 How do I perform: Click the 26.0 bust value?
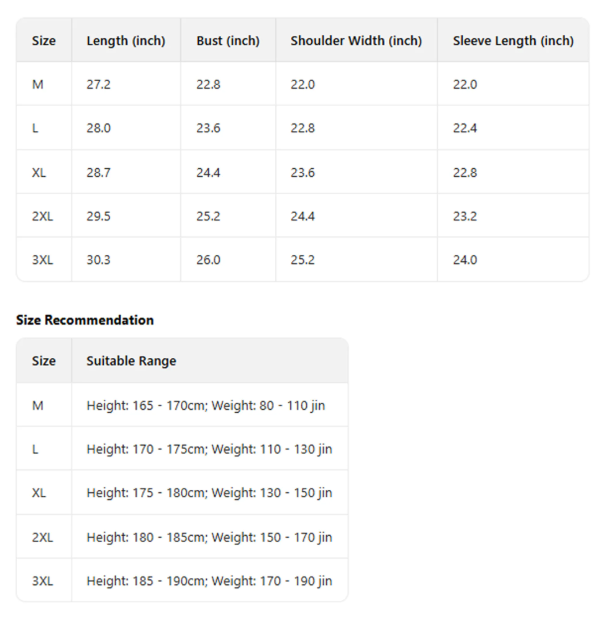click(208, 260)
